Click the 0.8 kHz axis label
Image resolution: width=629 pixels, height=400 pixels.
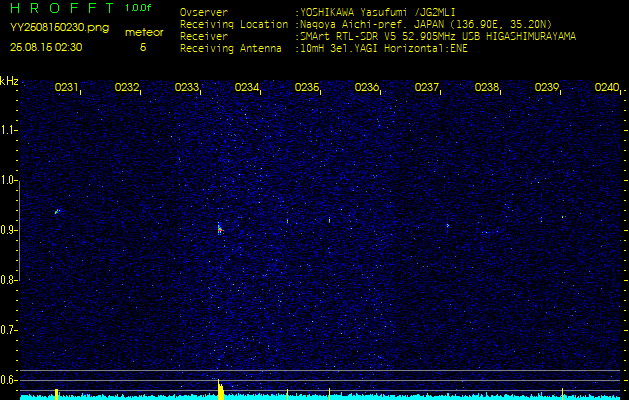click(x=7, y=280)
